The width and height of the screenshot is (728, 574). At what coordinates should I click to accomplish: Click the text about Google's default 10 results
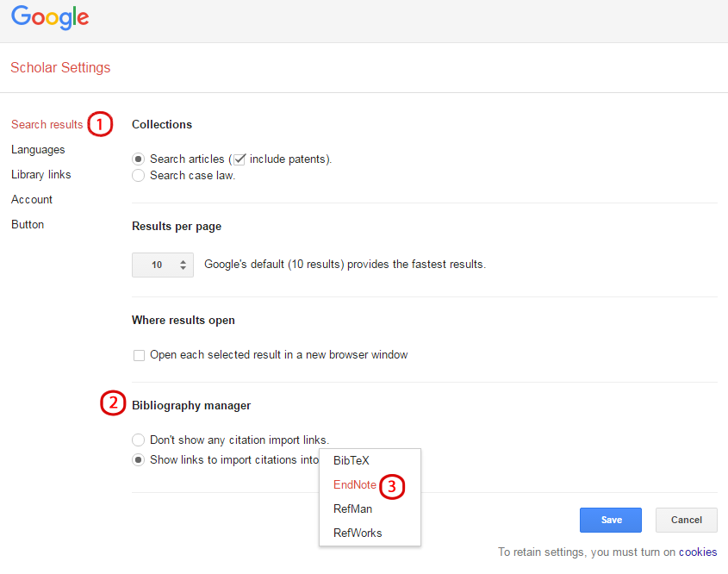[345, 265]
